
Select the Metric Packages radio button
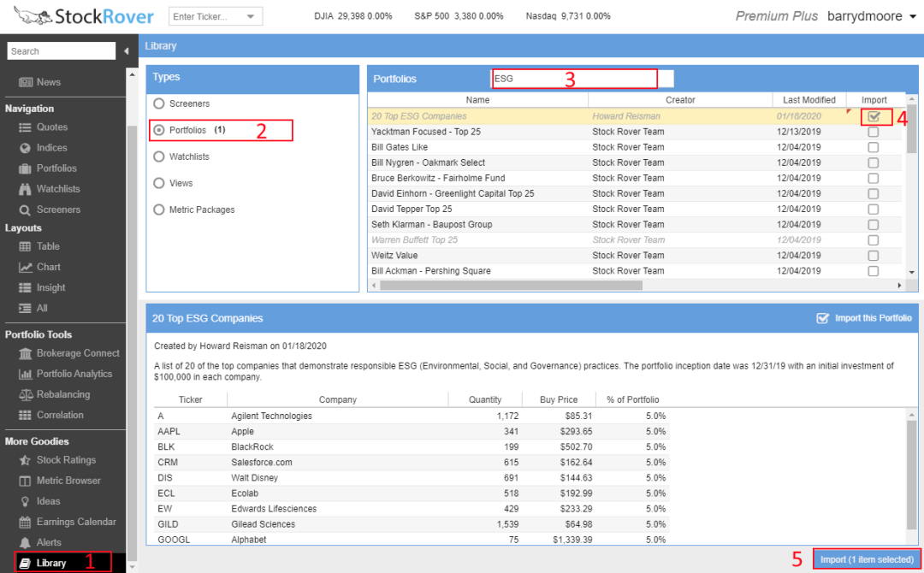158,210
